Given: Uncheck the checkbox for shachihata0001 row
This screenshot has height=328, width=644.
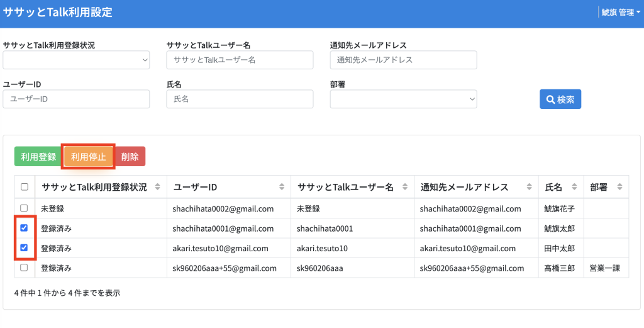Looking at the screenshot, I should (x=25, y=228).
